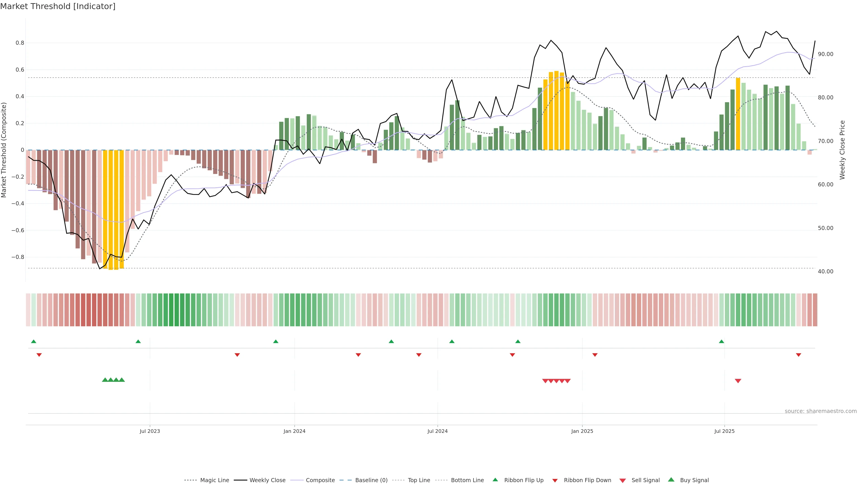Click the first green ribbon flip up marker
Viewport: 868px width, 488px height.
[34, 342]
